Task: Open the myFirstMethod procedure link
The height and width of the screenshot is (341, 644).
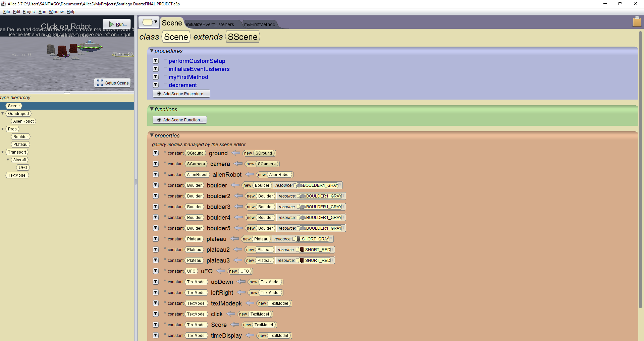Action: [188, 77]
